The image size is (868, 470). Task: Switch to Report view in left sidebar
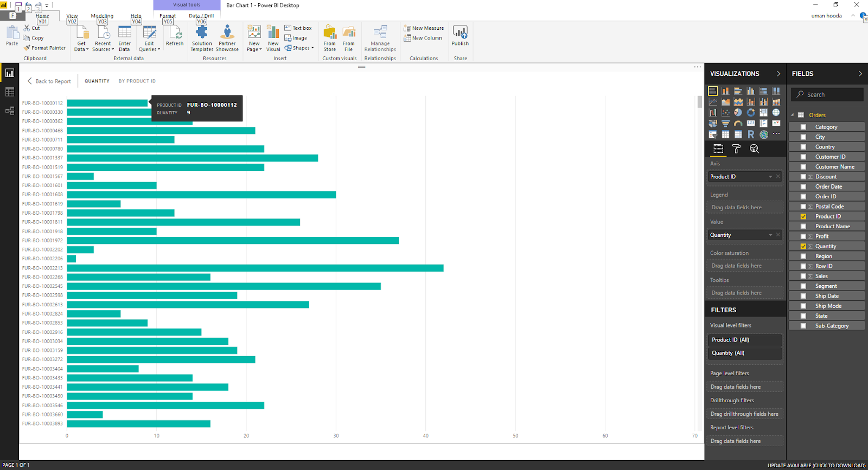[x=9, y=73]
